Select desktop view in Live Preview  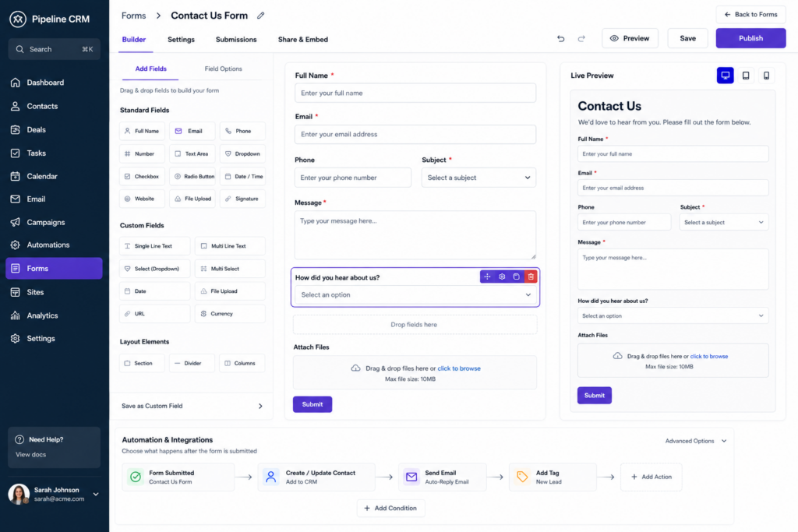point(725,76)
